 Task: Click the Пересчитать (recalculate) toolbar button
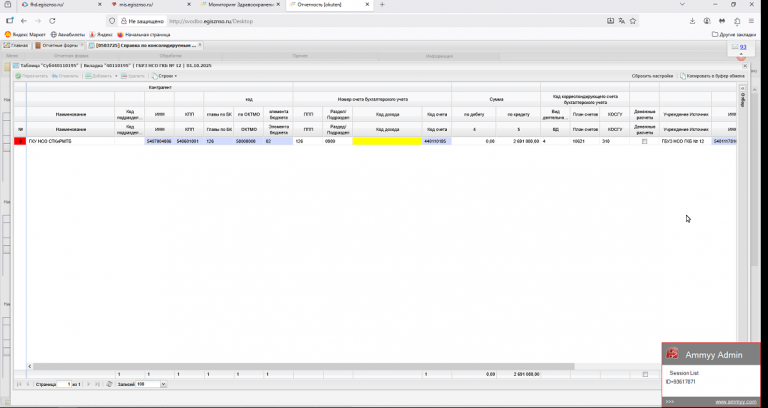[32, 76]
